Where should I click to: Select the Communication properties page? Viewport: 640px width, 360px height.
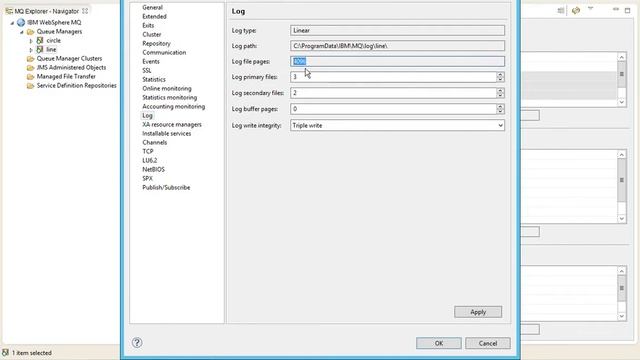pos(164,52)
